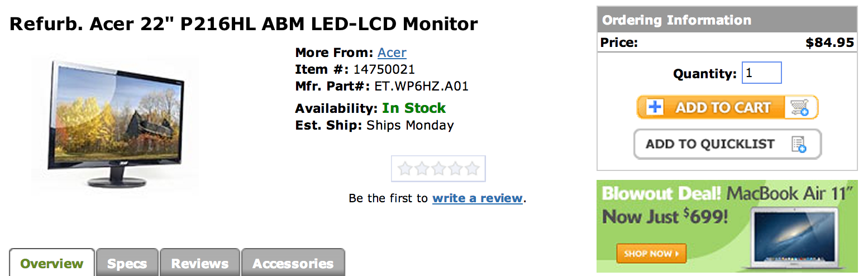Open the Overview tab
868x276 pixels.
pos(52,263)
